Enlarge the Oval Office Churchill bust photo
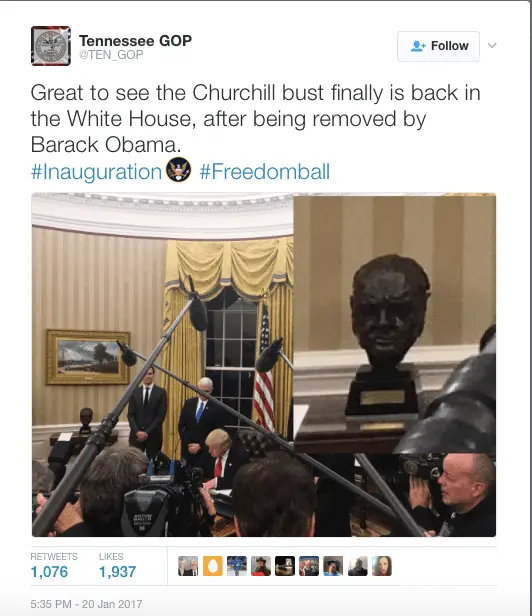 pyautogui.click(x=264, y=365)
